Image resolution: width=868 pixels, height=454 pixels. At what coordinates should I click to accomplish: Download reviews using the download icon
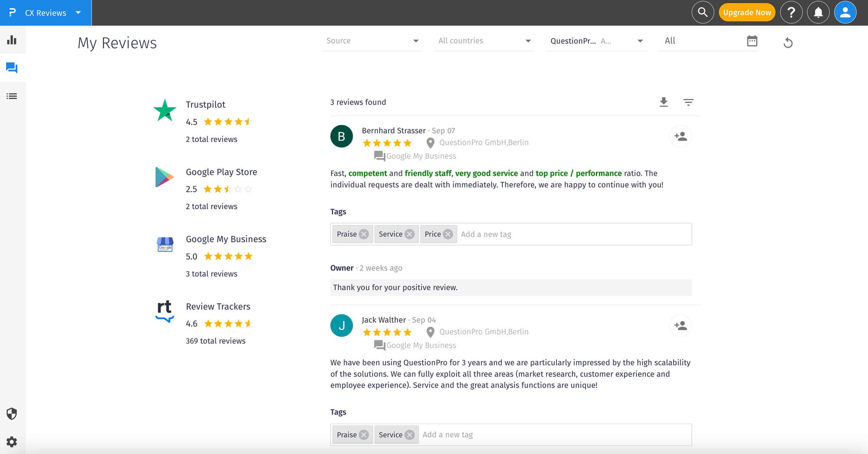tap(664, 102)
